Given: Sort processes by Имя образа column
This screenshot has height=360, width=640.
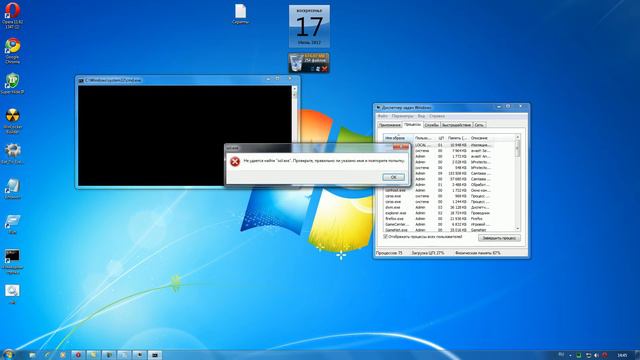Looking at the screenshot, I should pyautogui.click(x=398, y=138).
